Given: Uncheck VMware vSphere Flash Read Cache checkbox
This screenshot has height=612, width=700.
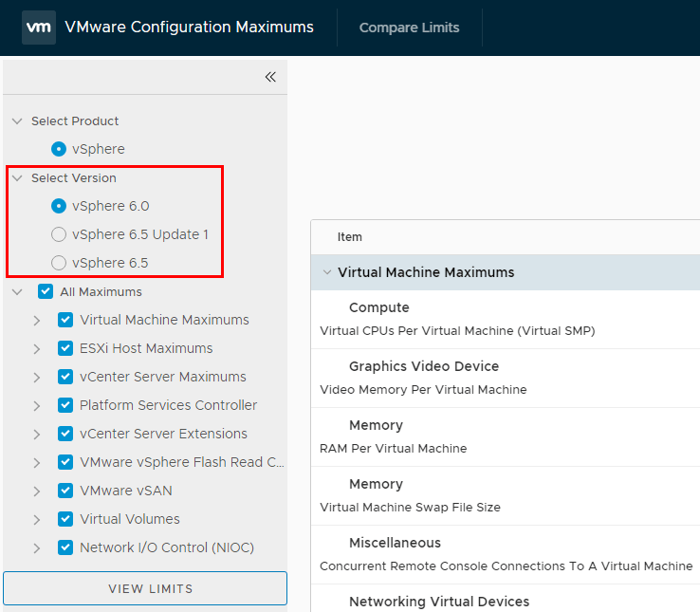Looking at the screenshot, I should click(x=65, y=462).
